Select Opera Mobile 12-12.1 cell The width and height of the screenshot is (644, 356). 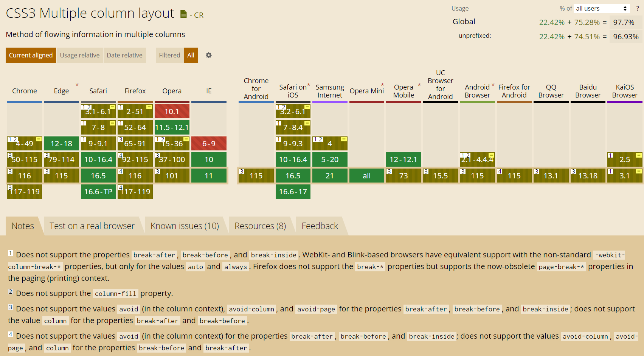(403, 159)
